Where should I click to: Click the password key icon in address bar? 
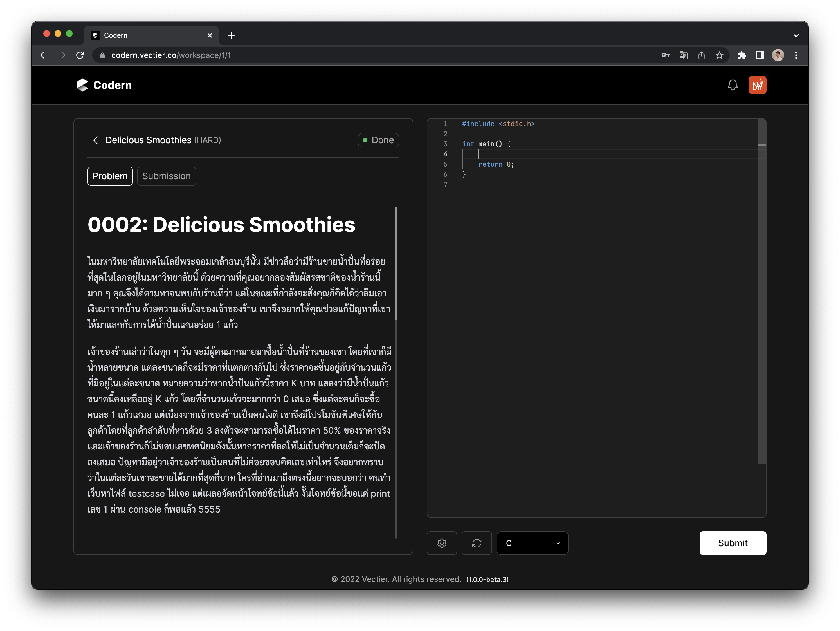(665, 55)
